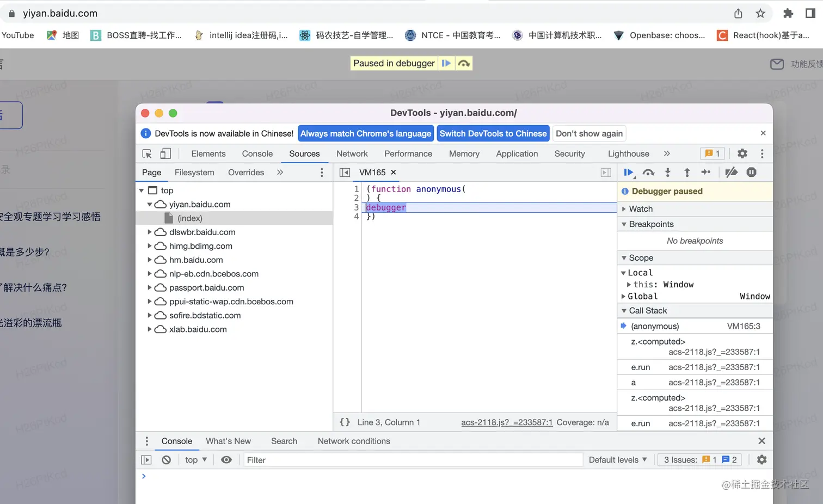Show console sidebar
The width and height of the screenshot is (823, 504).
(146, 460)
